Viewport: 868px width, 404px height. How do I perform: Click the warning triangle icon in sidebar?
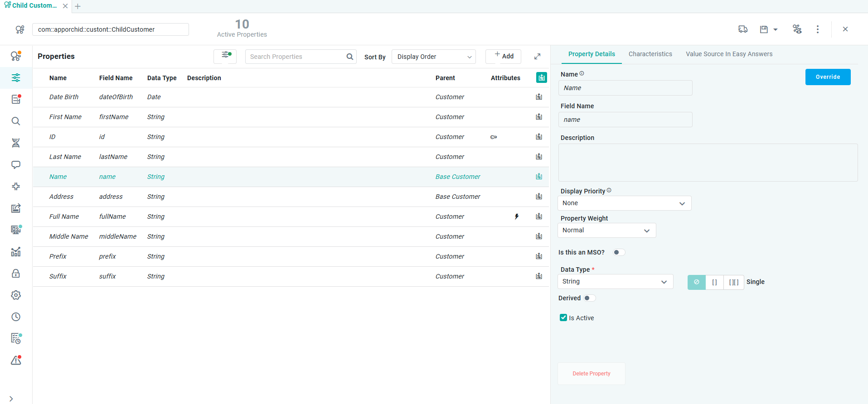(16, 361)
